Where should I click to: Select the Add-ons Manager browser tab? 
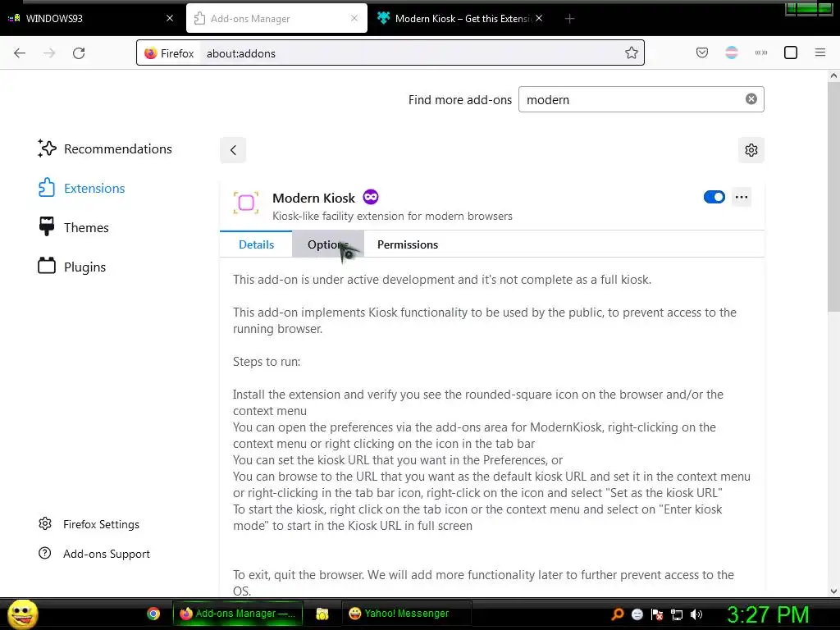coord(276,18)
